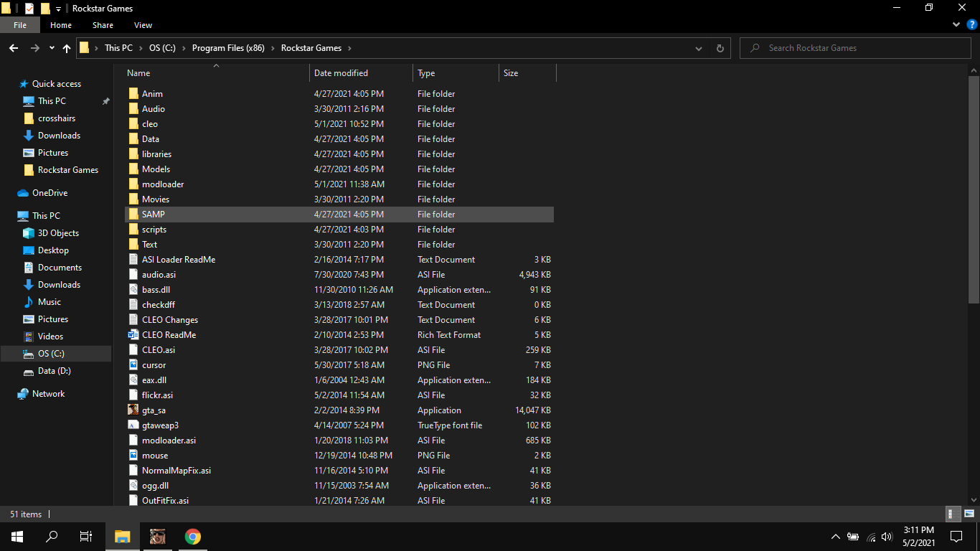Expand the chevron after OS (C:) in address bar
The image size is (980, 551).
[184, 48]
